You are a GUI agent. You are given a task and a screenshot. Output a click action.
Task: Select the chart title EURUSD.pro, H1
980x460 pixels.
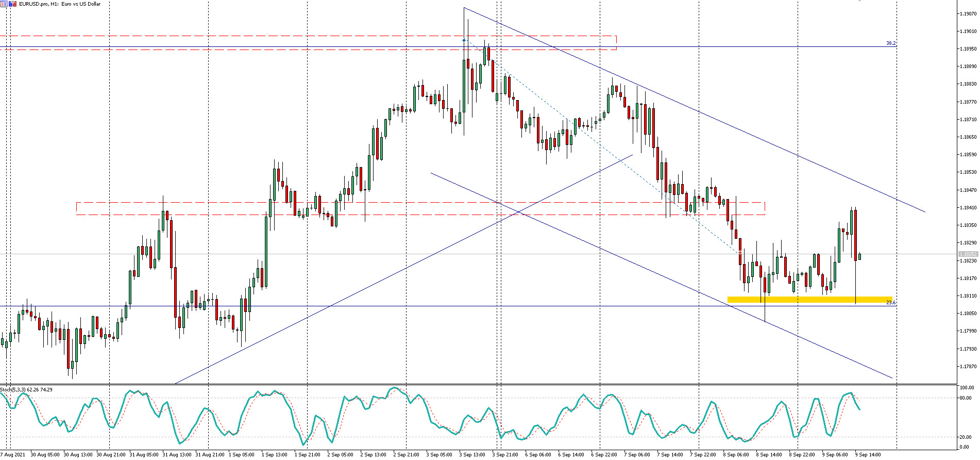pos(39,4)
